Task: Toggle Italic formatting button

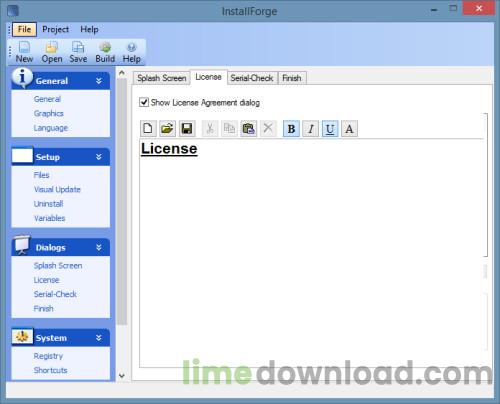Action: [311, 129]
